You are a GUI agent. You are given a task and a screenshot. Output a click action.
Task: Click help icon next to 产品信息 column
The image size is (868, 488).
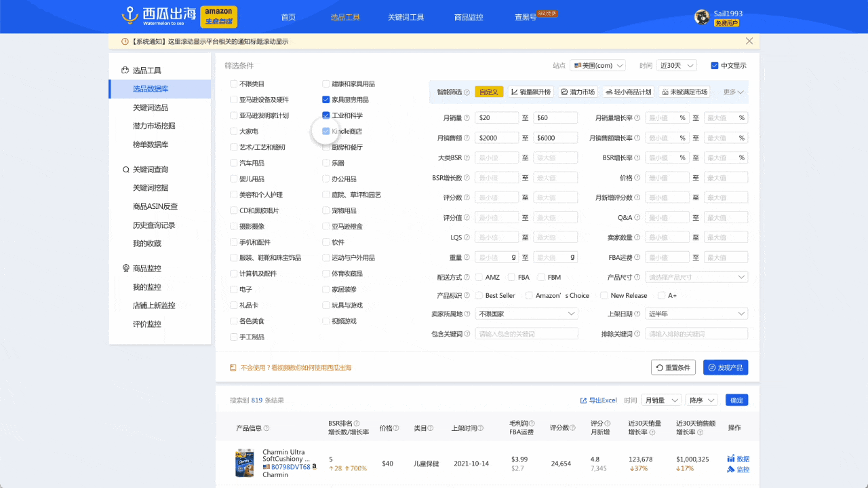click(267, 428)
